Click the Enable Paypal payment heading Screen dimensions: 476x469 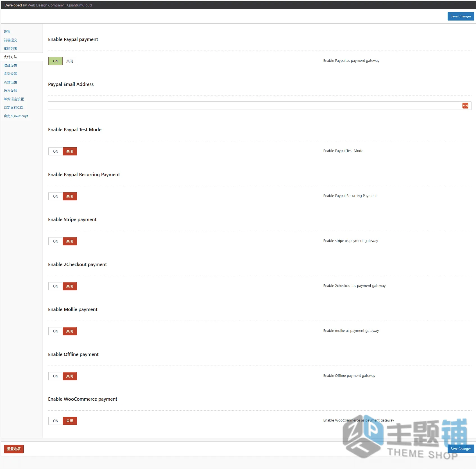point(73,39)
